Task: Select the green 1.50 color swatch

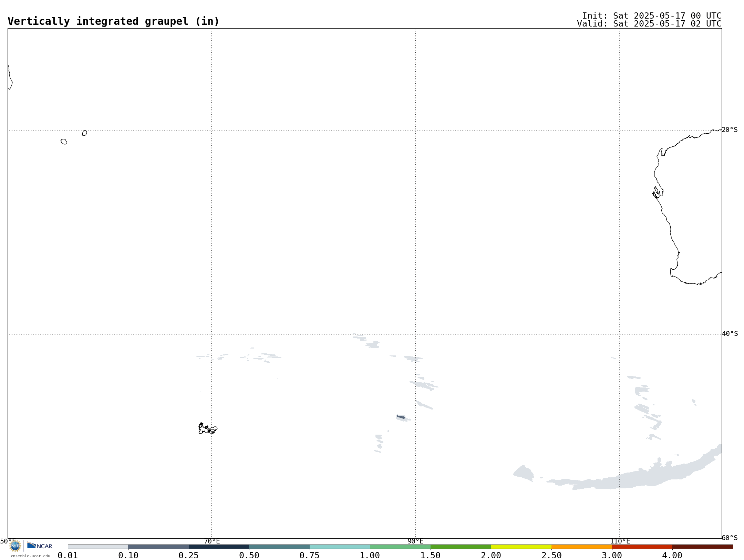Action: pos(461,547)
